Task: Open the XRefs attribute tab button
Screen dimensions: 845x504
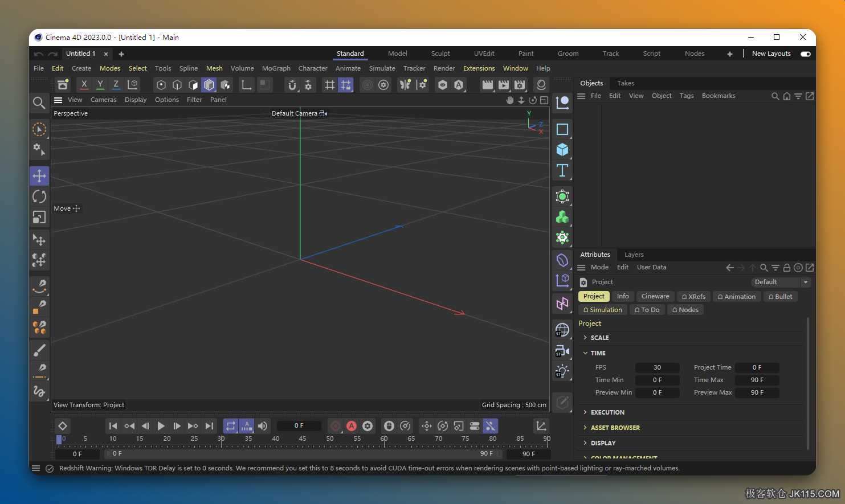Action: coord(693,297)
